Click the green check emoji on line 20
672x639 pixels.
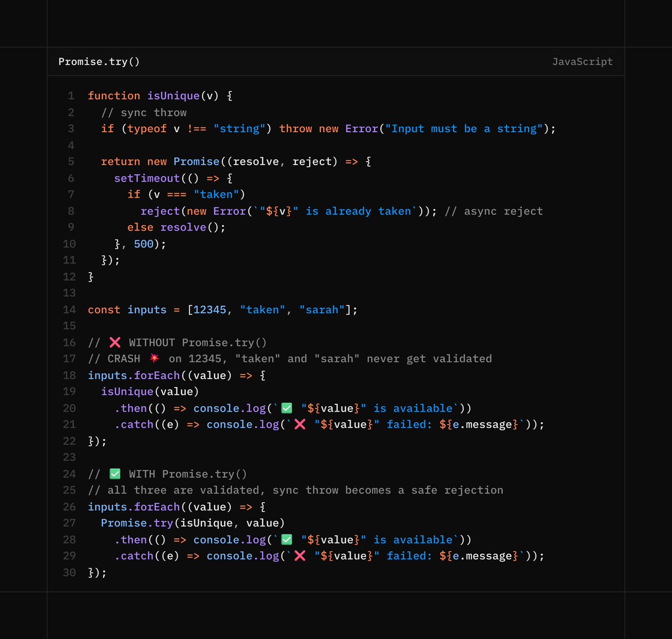[286, 408]
